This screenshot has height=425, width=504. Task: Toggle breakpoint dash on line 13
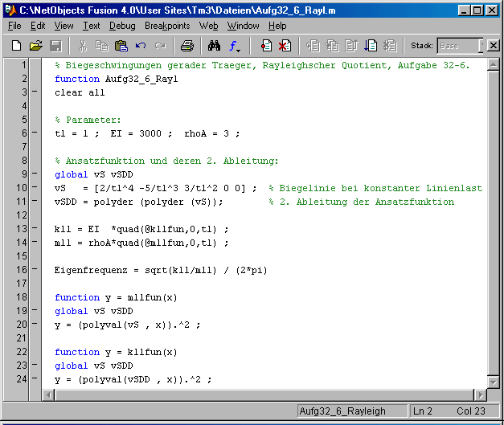coord(35,228)
